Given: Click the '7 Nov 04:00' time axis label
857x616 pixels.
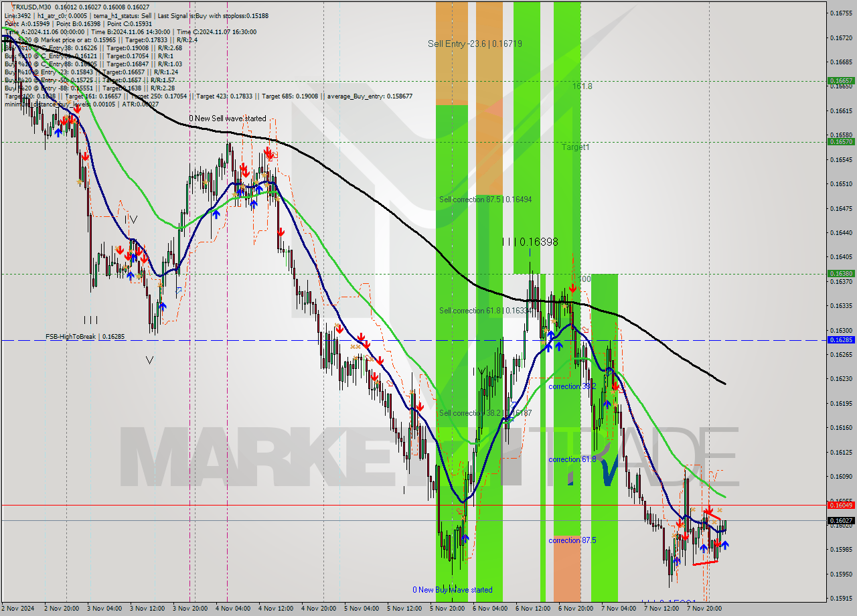Looking at the screenshot, I should (x=618, y=609).
